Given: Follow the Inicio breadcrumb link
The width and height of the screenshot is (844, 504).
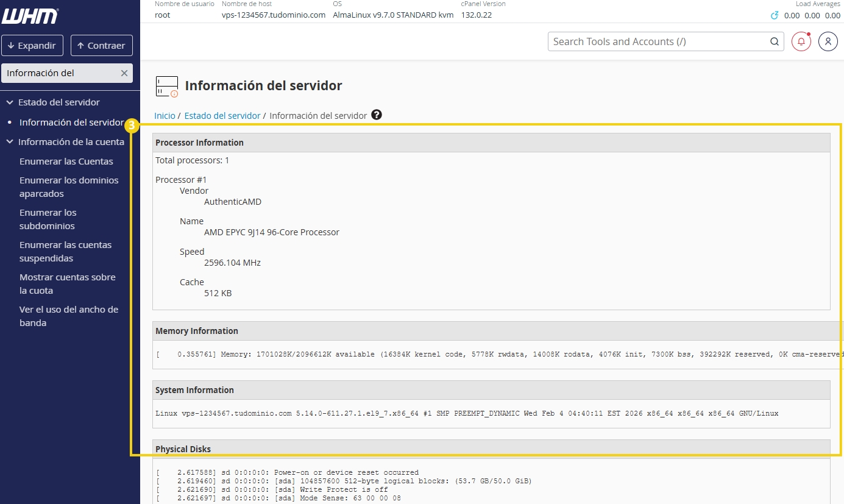Looking at the screenshot, I should pyautogui.click(x=165, y=115).
